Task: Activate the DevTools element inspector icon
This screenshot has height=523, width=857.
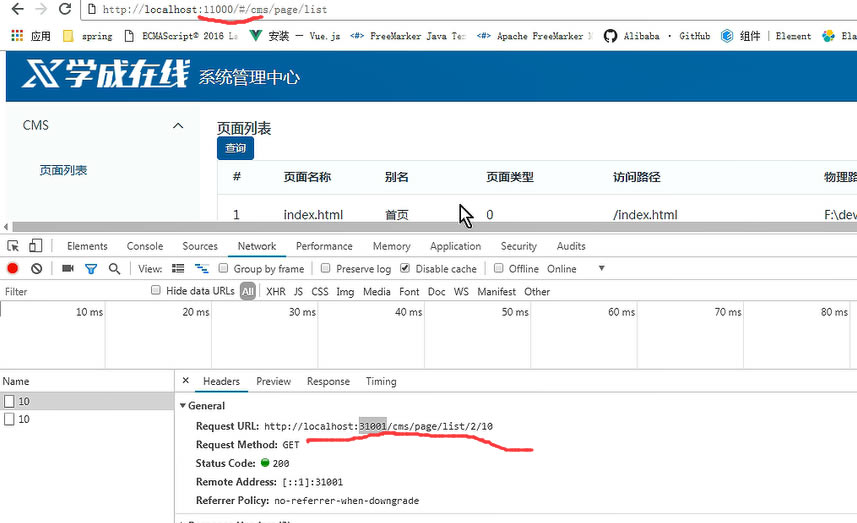Action: [x=13, y=246]
